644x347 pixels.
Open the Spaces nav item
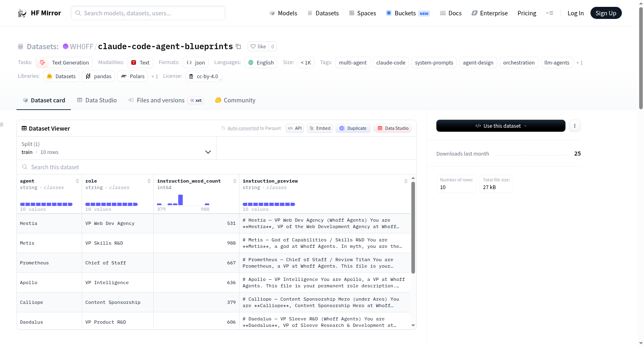point(362,13)
